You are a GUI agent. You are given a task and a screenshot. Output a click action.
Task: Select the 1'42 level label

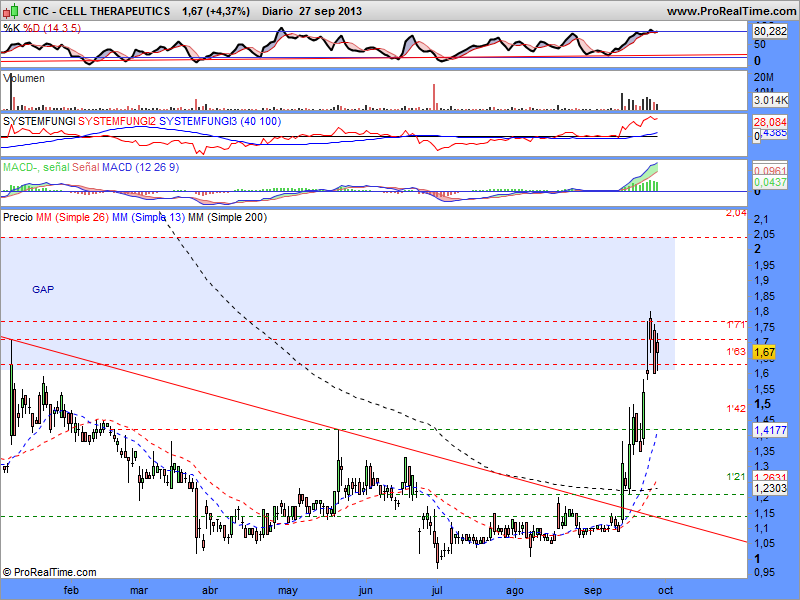[x=736, y=409]
